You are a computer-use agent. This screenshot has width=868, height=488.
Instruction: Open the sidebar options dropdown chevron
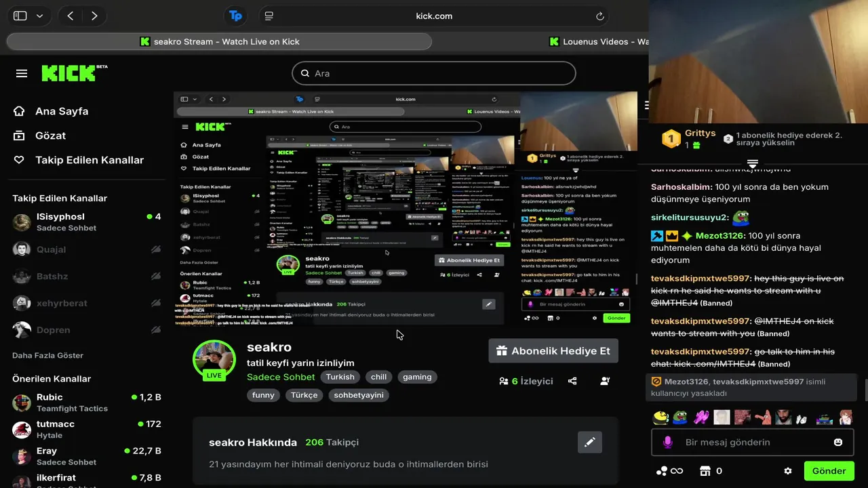(x=39, y=16)
